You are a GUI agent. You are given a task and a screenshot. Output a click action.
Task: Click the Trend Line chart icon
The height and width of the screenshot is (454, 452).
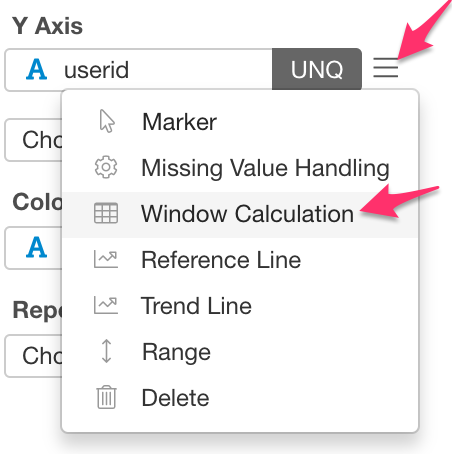coord(106,305)
